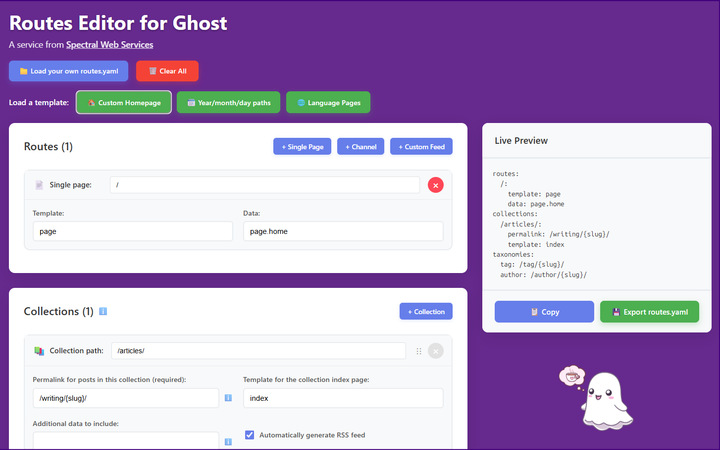
Task: Edit the Collection path field /articles/
Action: pos(259,351)
